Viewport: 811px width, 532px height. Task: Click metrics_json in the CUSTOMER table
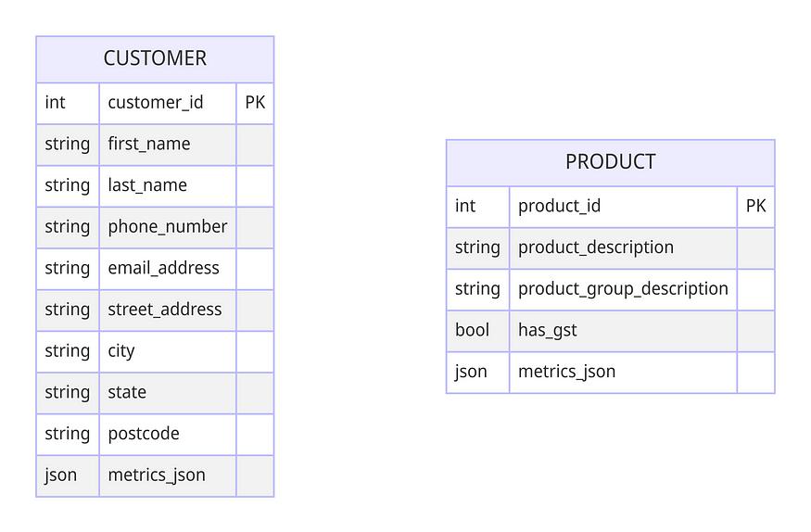tap(157, 475)
